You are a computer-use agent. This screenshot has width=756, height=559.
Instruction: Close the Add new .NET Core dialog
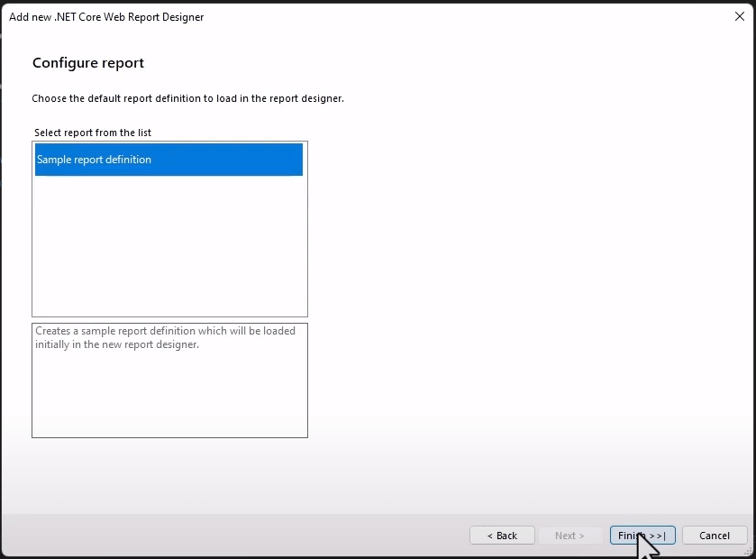click(x=741, y=15)
